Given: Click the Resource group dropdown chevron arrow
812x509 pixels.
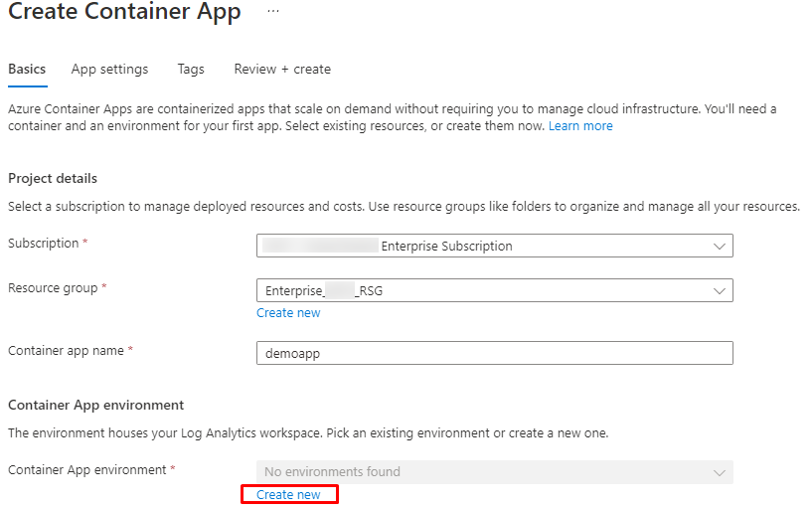Looking at the screenshot, I should [x=719, y=290].
